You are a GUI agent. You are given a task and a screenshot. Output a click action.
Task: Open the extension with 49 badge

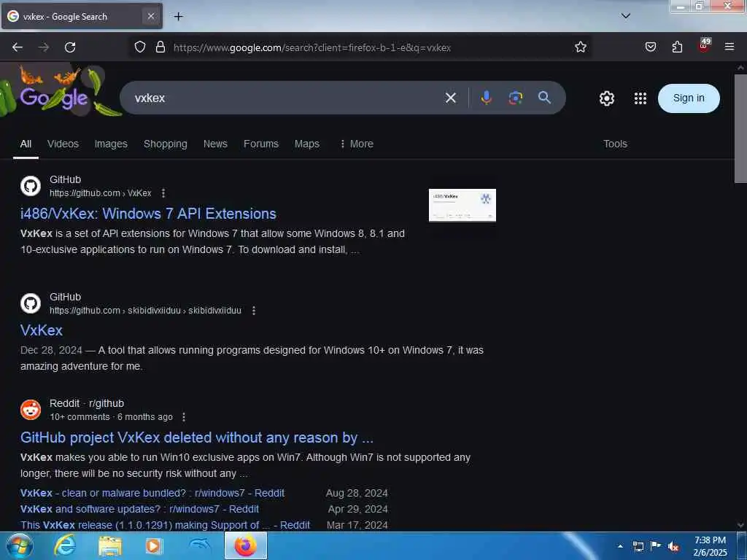(x=704, y=45)
